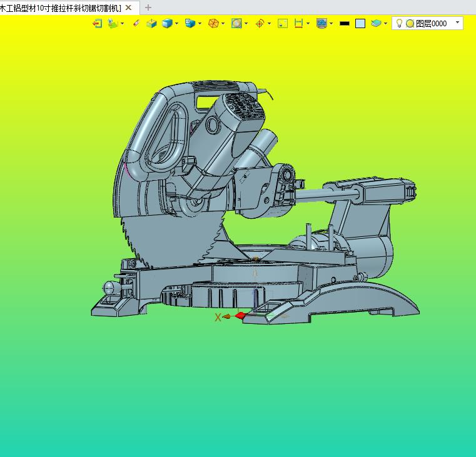Open the 图层0000 layer dropdown
This screenshot has width=476, height=457.
[457, 23]
